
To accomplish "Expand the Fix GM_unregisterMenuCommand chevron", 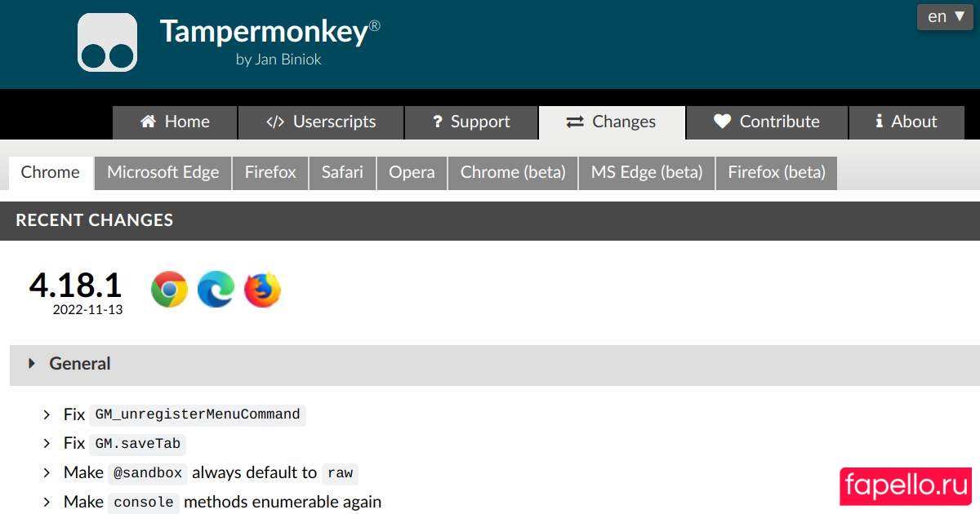I will coord(47,414).
